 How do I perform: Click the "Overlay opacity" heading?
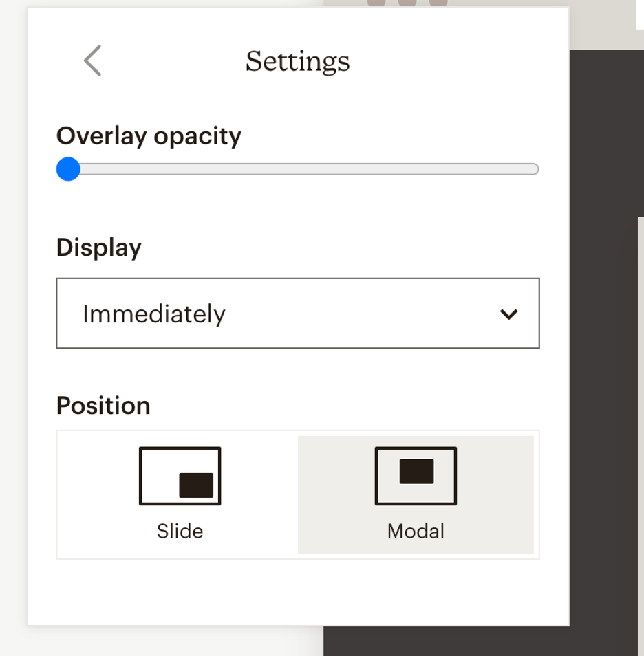click(x=149, y=136)
